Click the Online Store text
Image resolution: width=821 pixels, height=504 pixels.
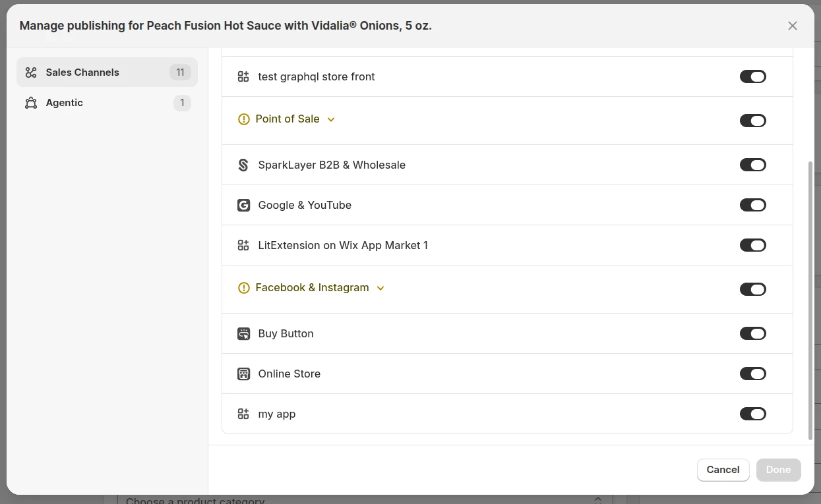click(x=289, y=374)
